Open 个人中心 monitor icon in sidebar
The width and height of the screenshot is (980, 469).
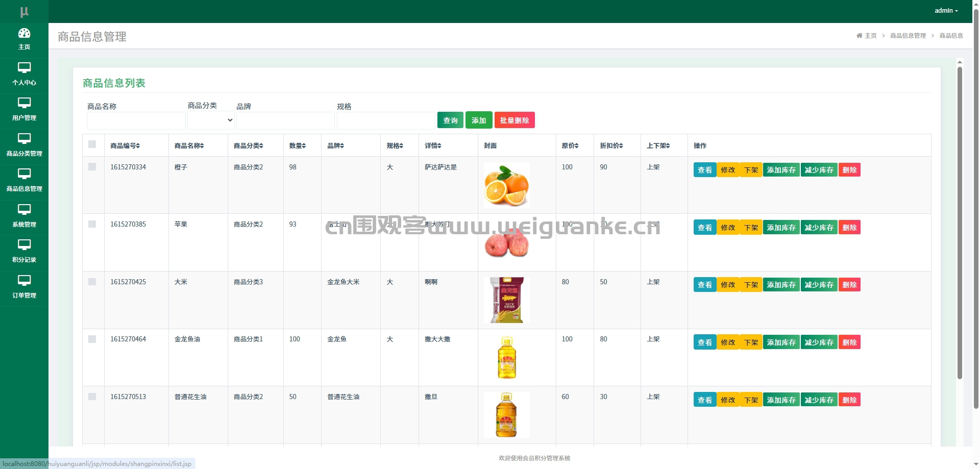click(24, 68)
